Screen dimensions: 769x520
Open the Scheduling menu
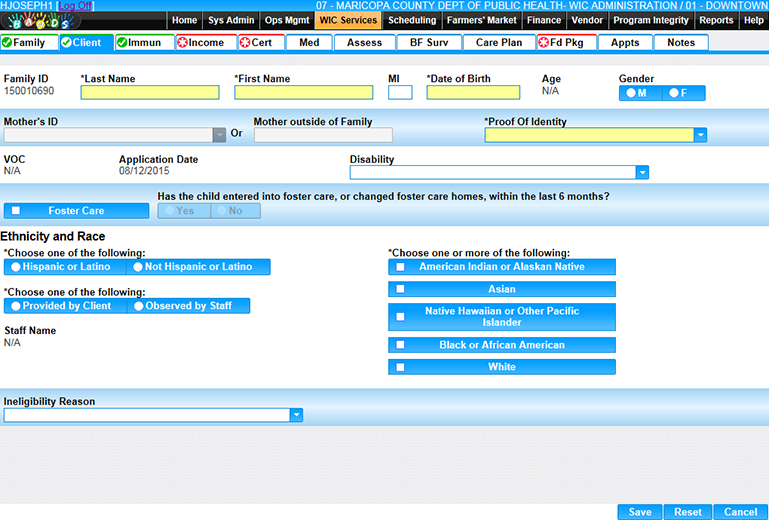tap(412, 20)
